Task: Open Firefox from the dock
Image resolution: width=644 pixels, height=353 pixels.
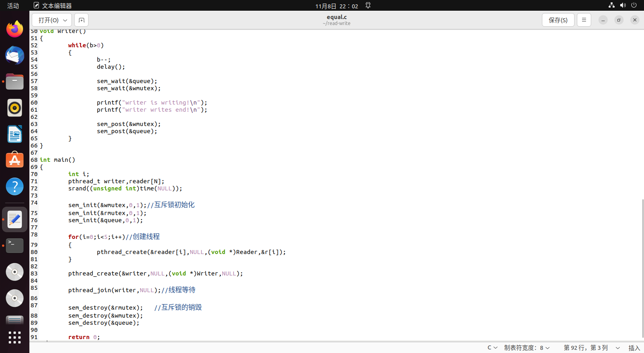Action: pos(15,29)
